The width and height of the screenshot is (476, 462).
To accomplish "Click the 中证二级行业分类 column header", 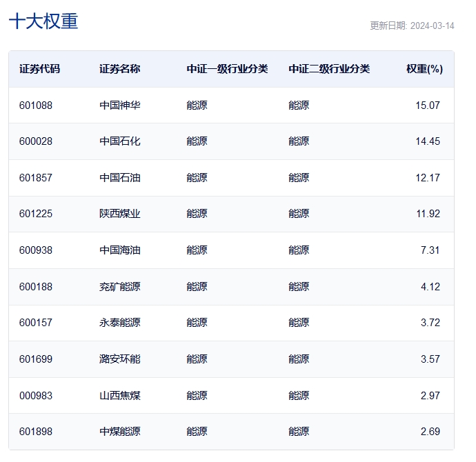I will point(329,69).
